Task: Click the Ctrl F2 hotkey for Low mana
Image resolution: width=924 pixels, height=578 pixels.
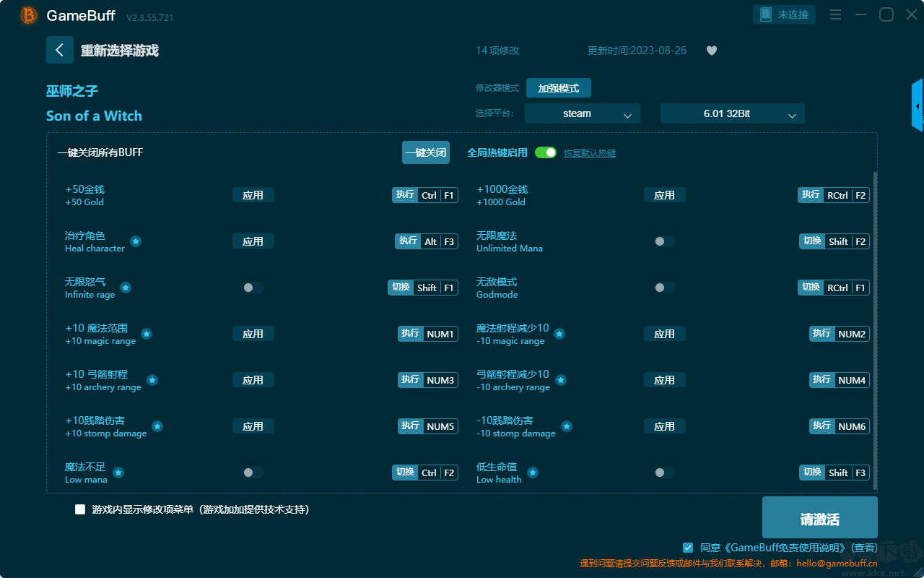Action: (x=425, y=473)
